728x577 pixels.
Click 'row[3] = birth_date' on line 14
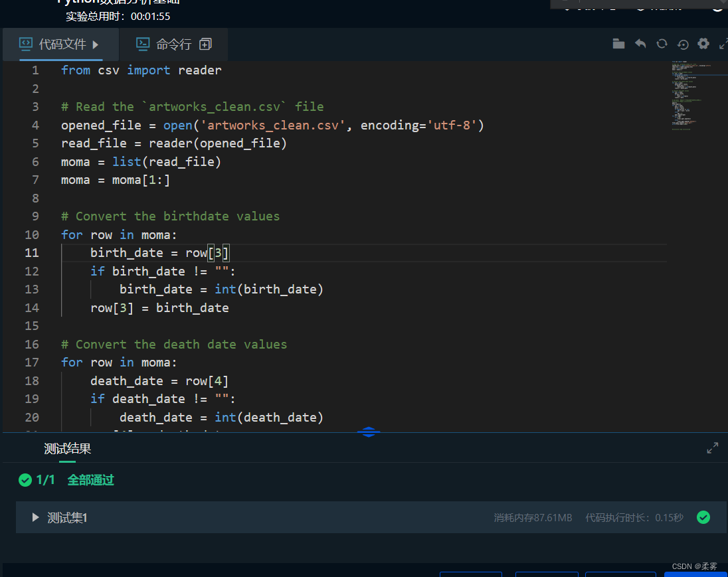tap(159, 308)
